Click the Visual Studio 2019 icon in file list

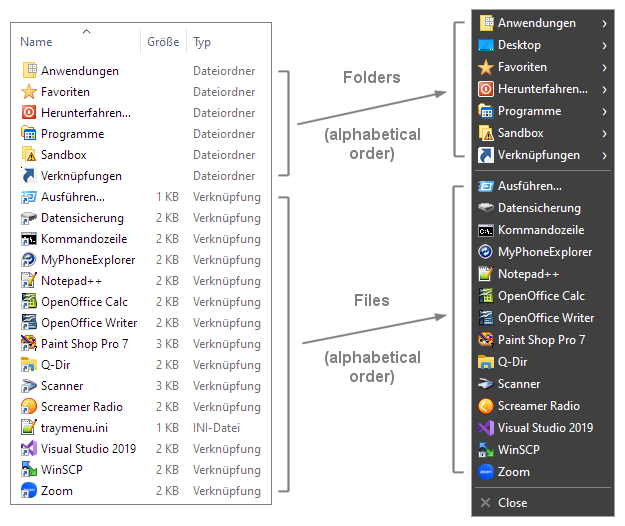click(x=29, y=449)
